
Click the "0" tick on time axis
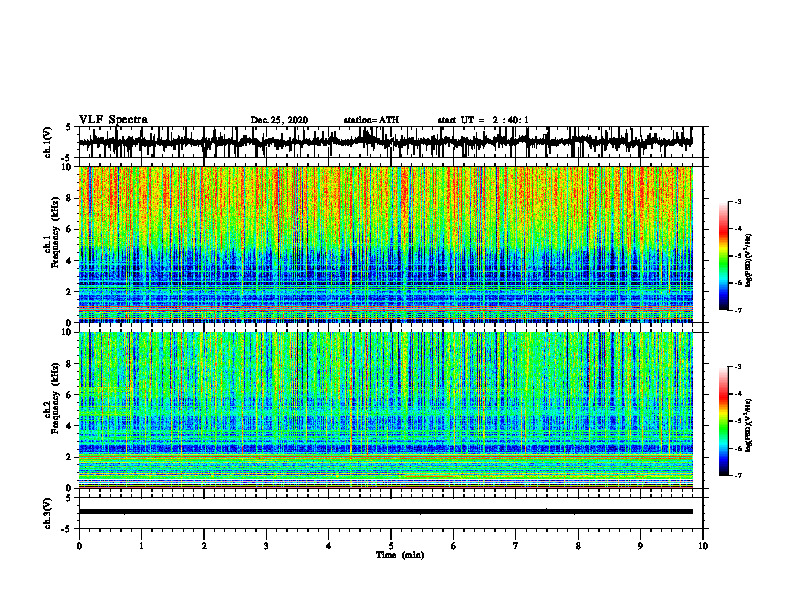[x=79, y=546]
